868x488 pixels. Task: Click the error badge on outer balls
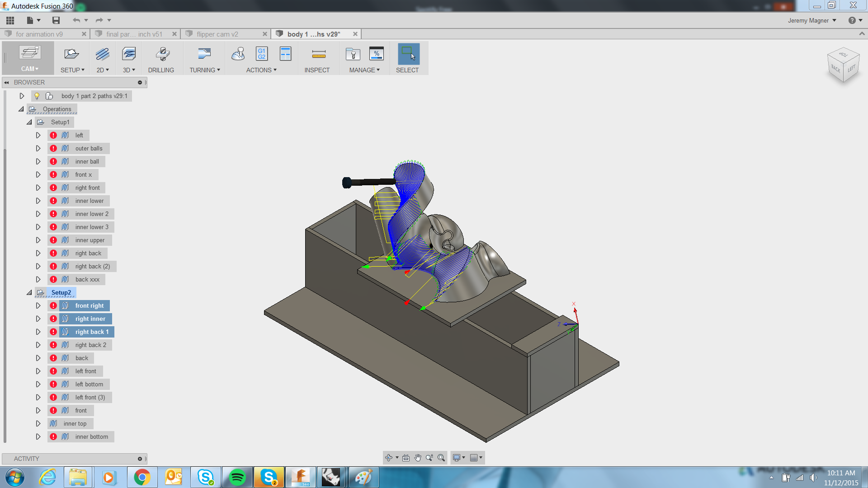pyautogui.click(x=53, y=148)
